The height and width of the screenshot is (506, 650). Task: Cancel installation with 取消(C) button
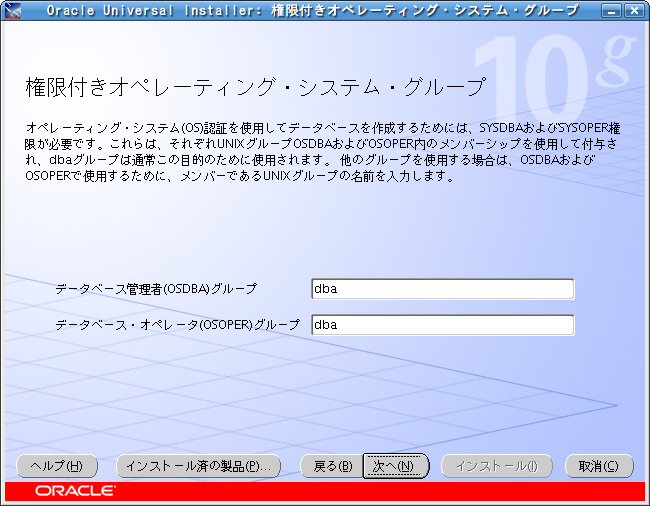tap(599, 466)
